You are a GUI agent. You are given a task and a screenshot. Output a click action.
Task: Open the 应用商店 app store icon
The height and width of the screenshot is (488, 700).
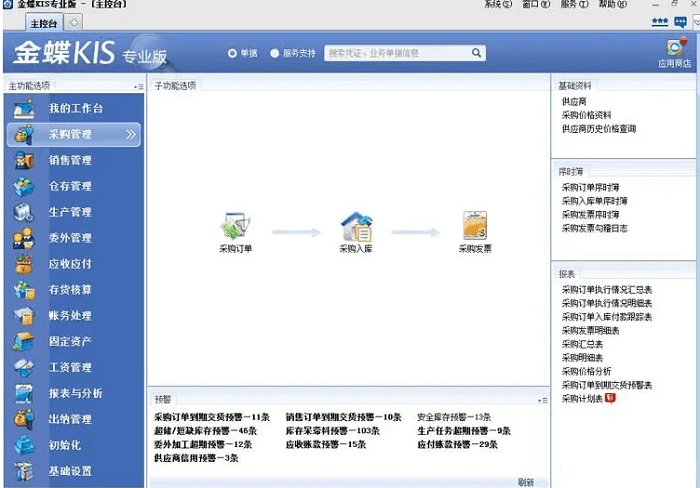[675, 47]
